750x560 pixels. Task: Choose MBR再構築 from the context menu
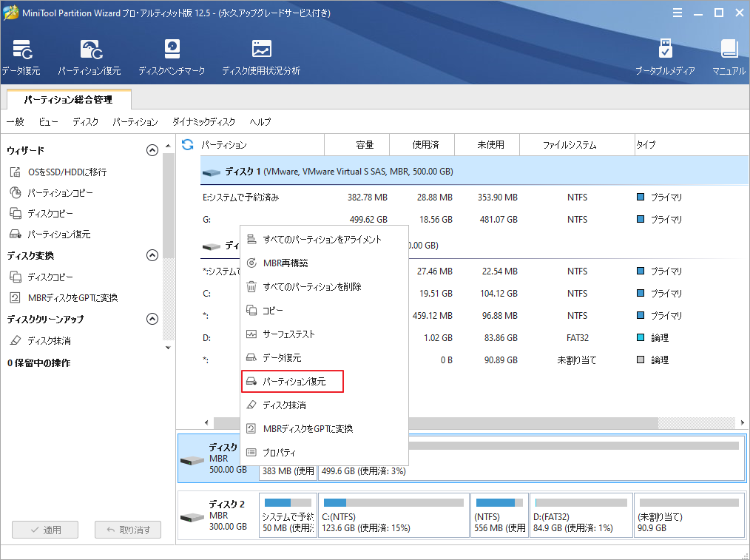(288, 263)
